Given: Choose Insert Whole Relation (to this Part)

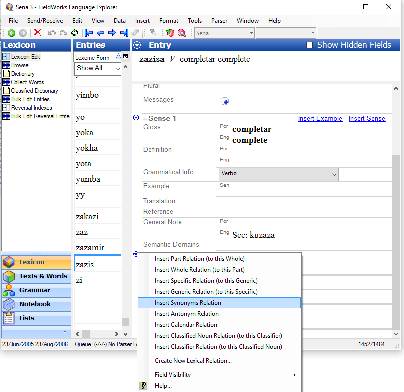Looking at the screenshot, I should (x=219, y=270).
